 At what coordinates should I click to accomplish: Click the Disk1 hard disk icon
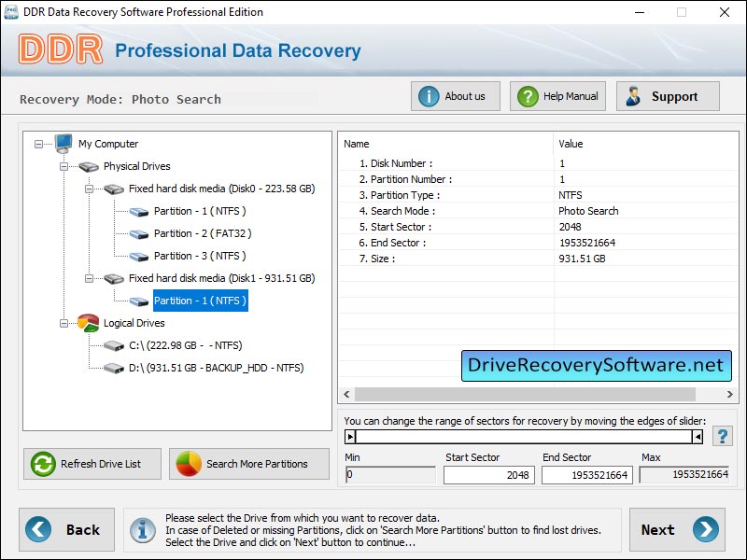click(114, 278)
